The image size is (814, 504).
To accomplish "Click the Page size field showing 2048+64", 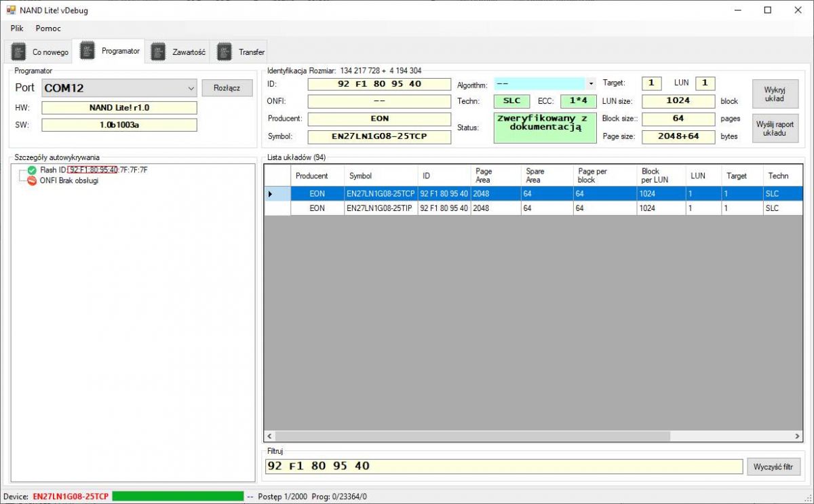I will [x=678, y=136].
